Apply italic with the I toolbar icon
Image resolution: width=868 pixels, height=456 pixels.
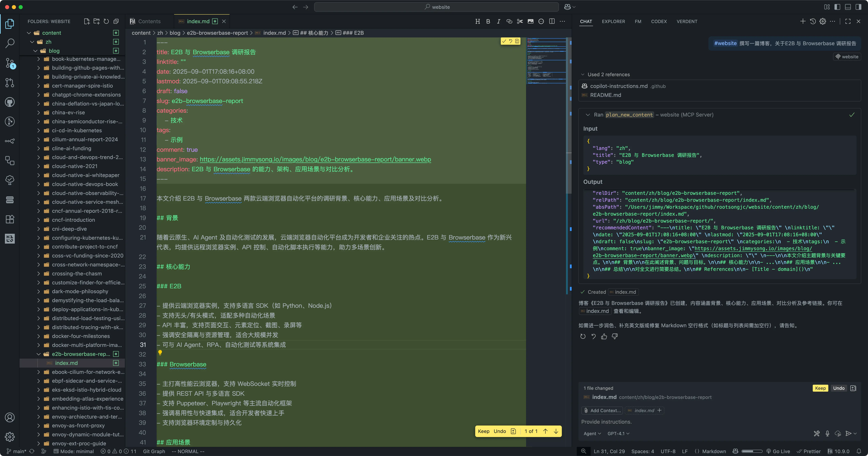point(498,21)
